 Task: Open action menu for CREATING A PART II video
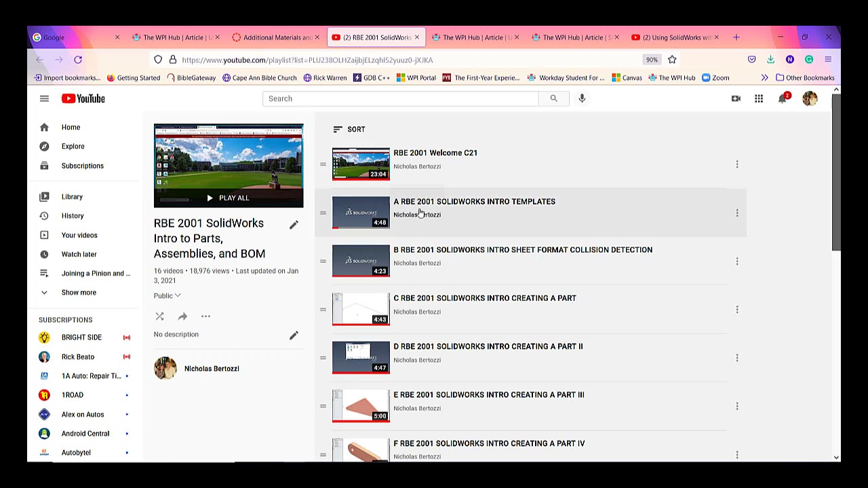click(737, 358)
